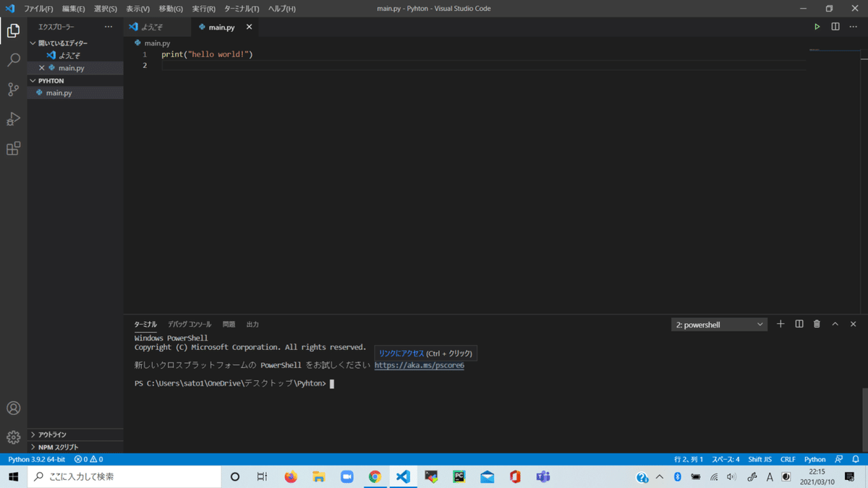
Task: Open Firefox from the taskbar
Action: click(291, 476)
